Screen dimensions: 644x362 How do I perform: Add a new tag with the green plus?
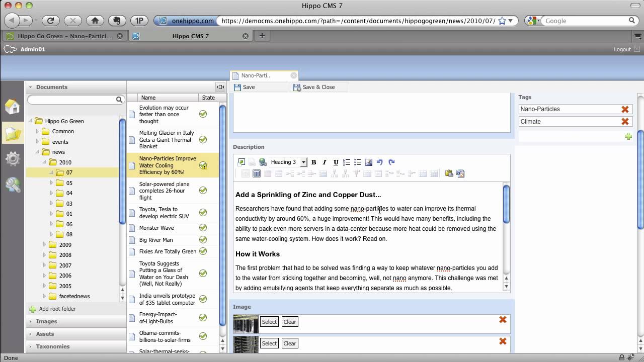click(x=628, y=136)
